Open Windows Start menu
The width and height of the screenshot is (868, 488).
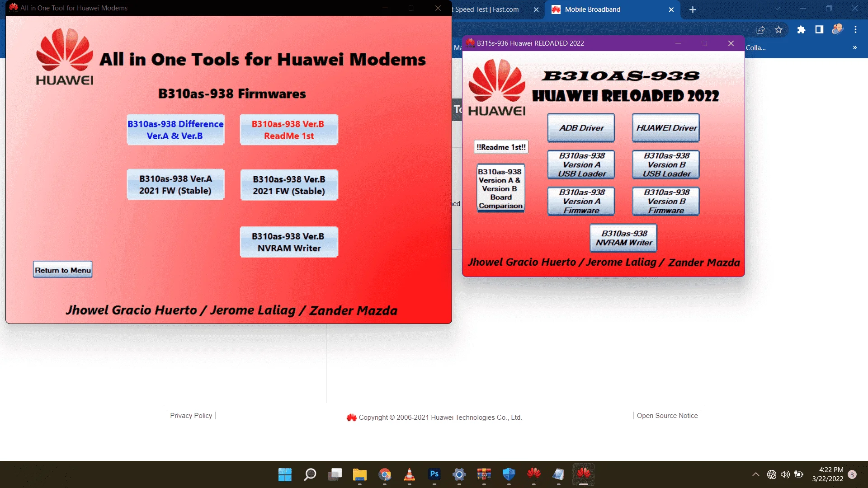tap(285, 474)
